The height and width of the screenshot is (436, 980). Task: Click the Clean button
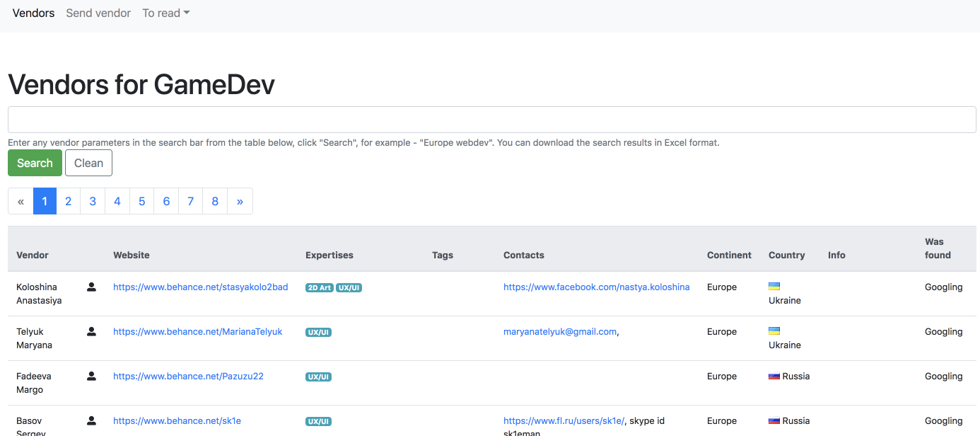pos(88,163)
